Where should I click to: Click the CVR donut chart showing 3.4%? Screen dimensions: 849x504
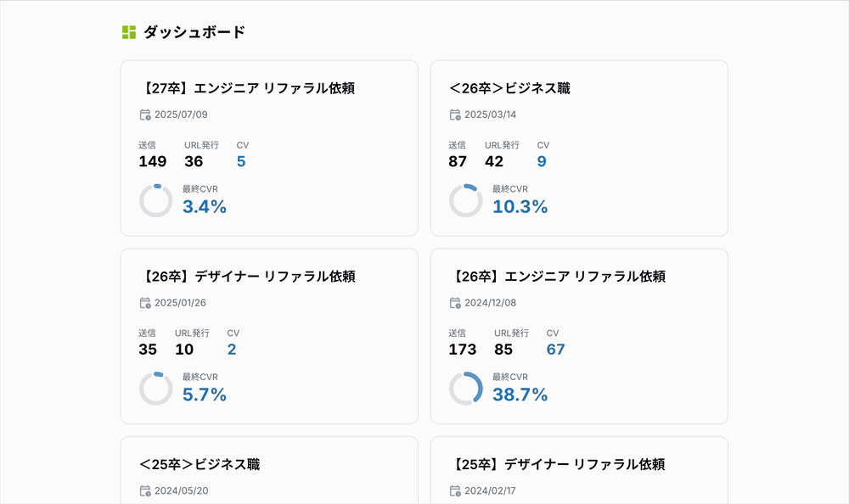tap(156, 201)
